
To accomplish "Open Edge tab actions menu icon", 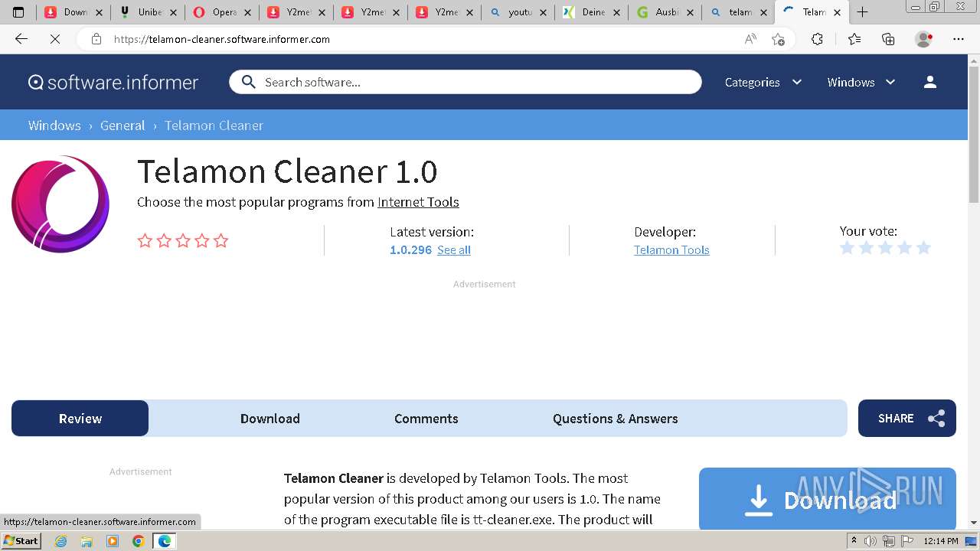I will click(x=18, y=12).
